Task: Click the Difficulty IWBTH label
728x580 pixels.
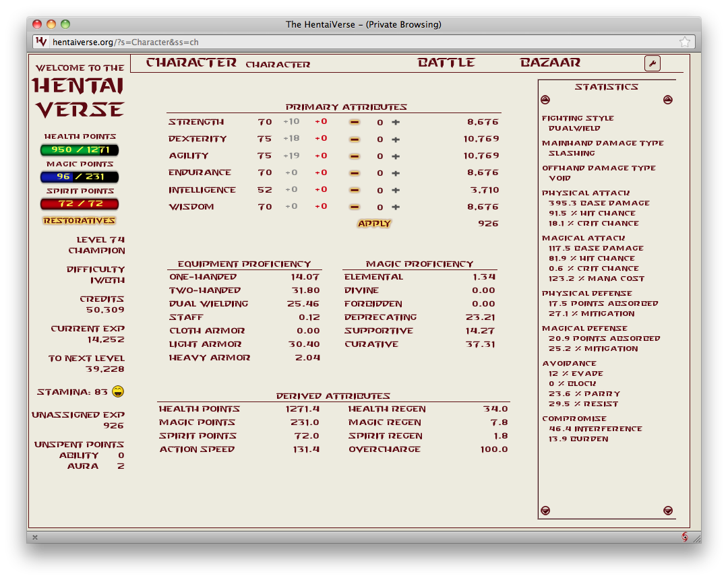Action: [x=96, y=275]
